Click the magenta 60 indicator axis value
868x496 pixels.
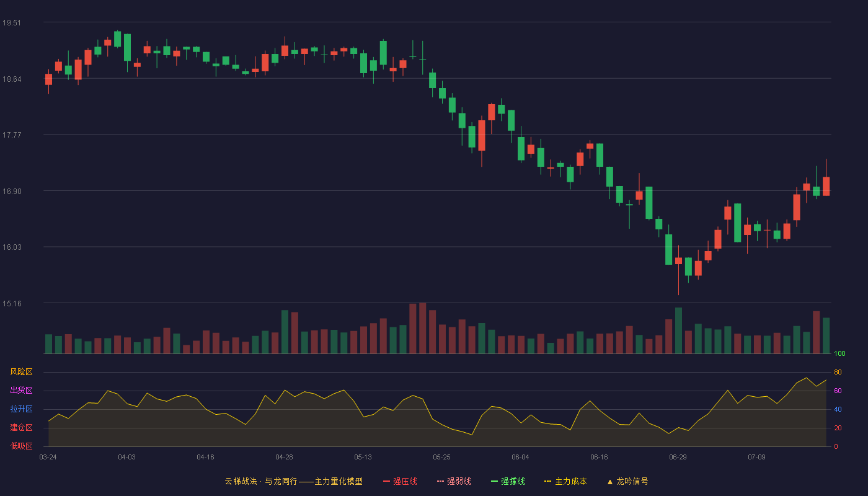tap(838, 391)
